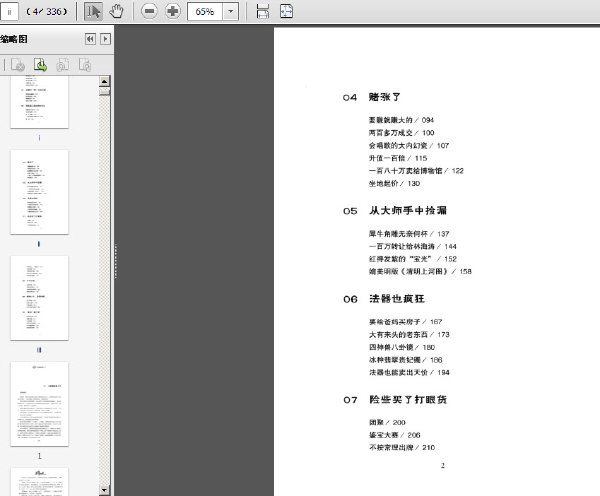Click chapter heading 07 险些买了打眼货

coord(395,400)
